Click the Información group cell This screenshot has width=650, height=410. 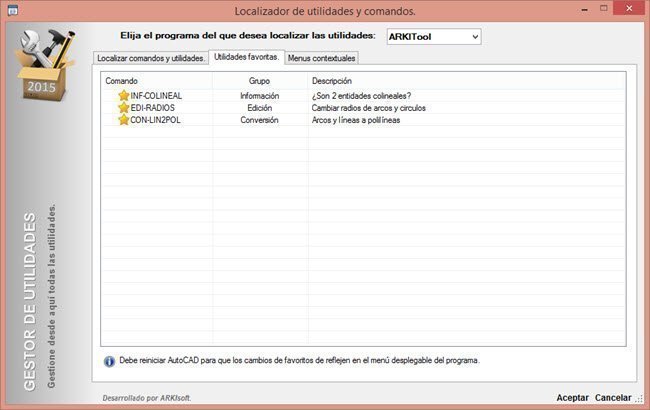(260, 96)
